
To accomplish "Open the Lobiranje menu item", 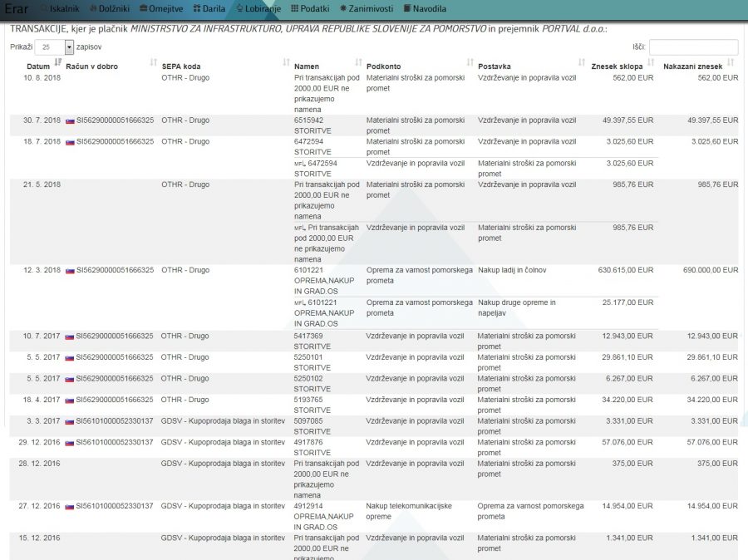I will pyautogui.click(x=258, y=8).
